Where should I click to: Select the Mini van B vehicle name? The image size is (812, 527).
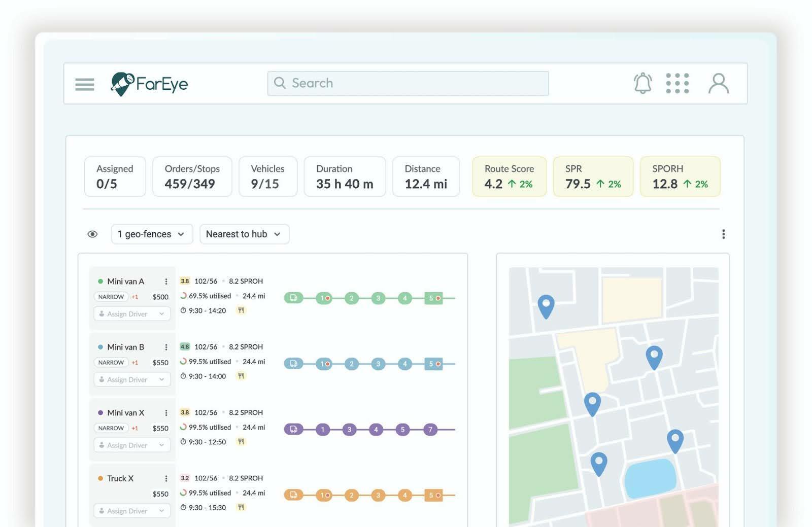(x=125, y=347)
